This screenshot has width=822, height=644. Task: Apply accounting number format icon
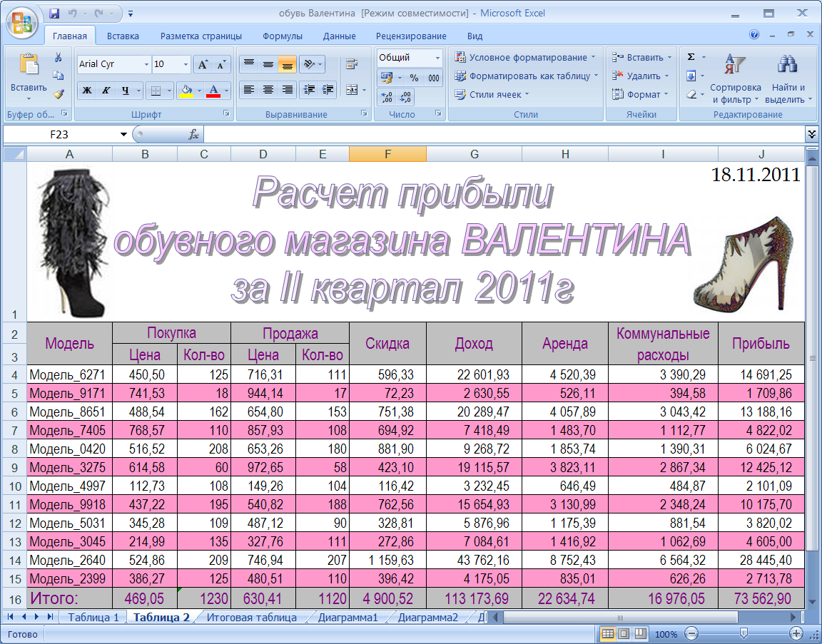(386, 78)
